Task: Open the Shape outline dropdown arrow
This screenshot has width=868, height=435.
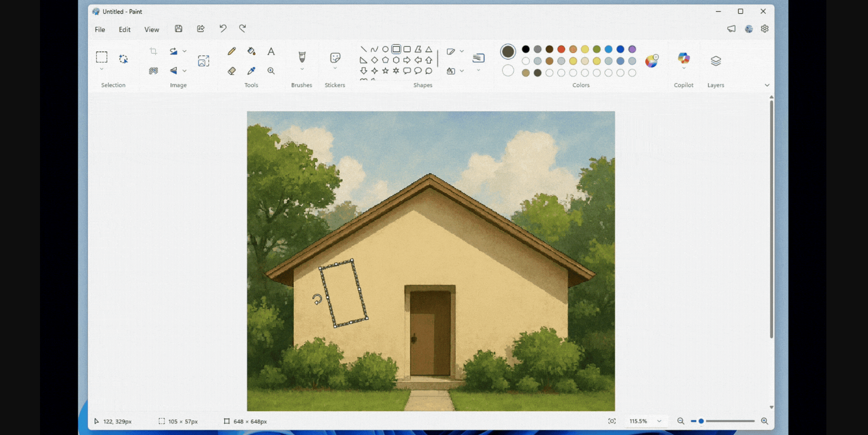Action: (462, 51)
